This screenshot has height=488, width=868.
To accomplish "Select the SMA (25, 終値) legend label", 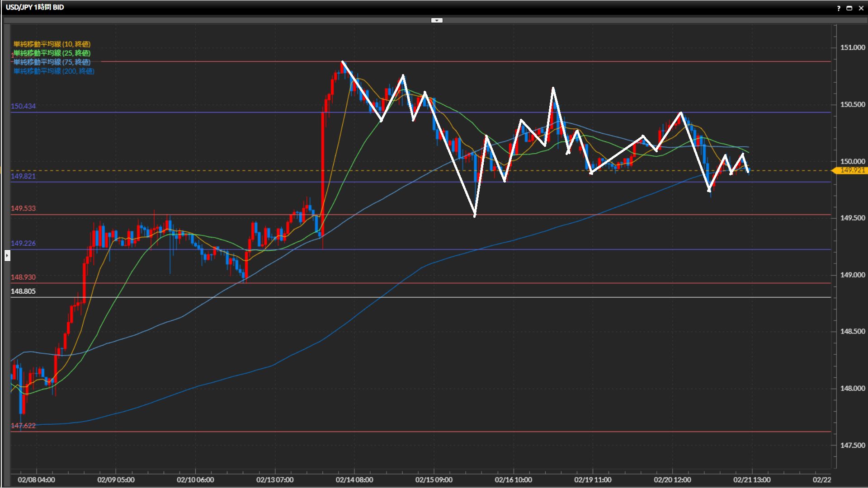I will tap(52, 53).
